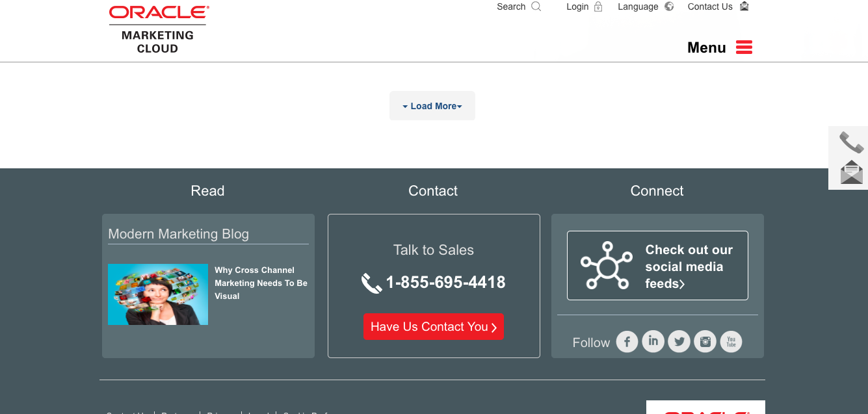
Task: Open the Instagram follow icon
Action: pyautogui.click(x=705, y=341)
